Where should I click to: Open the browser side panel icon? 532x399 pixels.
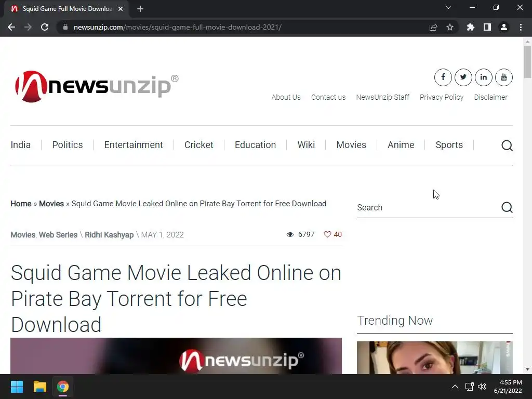pos(487,27)
